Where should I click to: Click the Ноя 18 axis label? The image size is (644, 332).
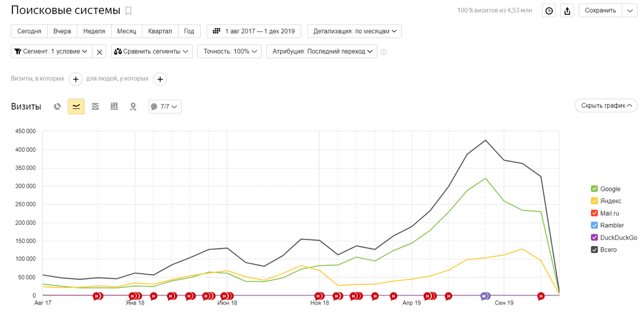(x=319, y=303)
